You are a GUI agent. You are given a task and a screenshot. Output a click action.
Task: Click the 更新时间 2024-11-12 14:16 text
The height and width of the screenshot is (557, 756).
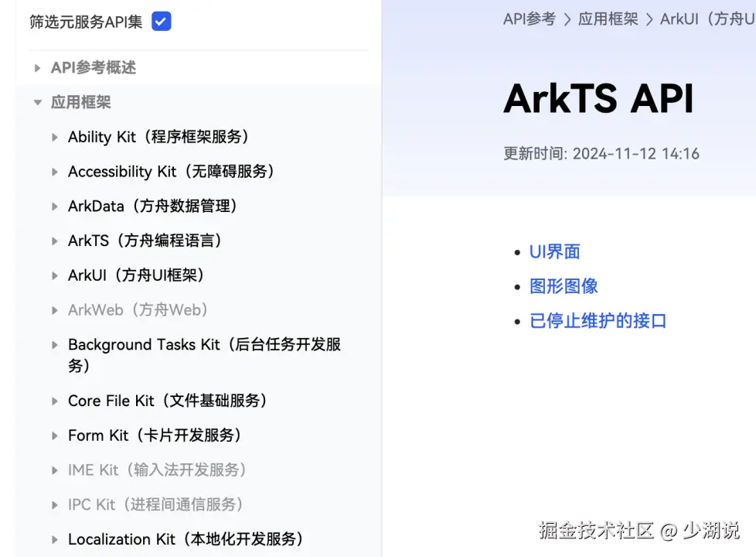[601, 154]
